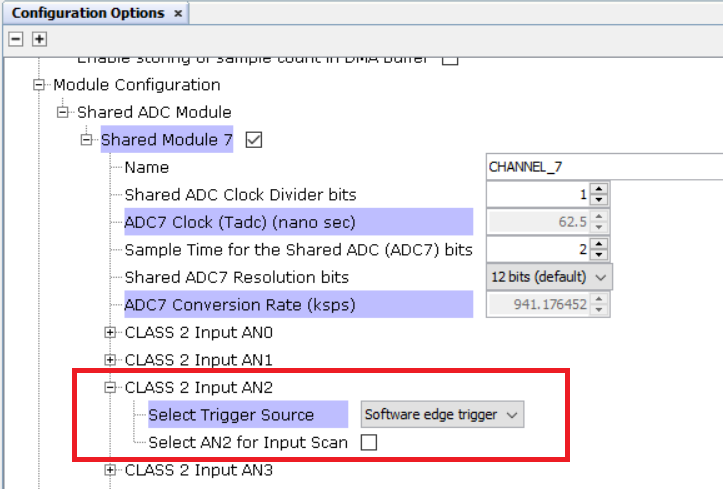Close the Configuration Options tab
The height and width of the screenshot is (489, 723).
tap(178, 13)
